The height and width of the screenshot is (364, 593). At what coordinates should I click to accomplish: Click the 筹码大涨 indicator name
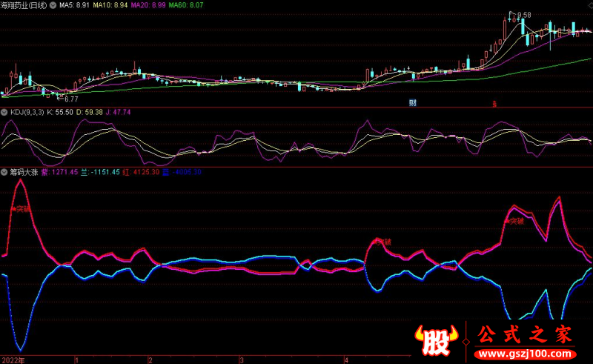click(x=24, y=172)
